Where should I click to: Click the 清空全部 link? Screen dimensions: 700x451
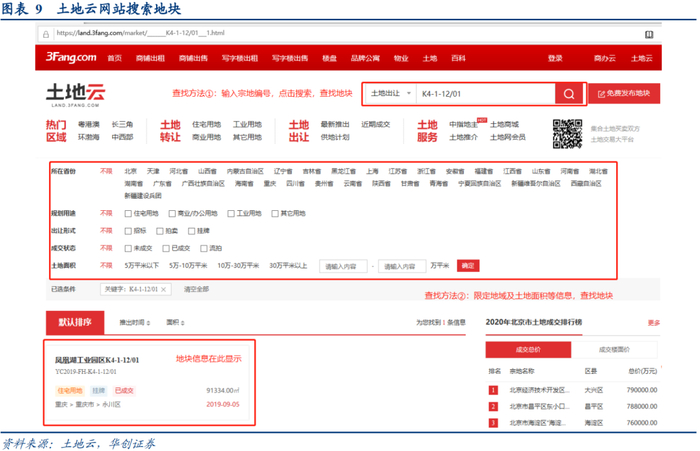196,289
